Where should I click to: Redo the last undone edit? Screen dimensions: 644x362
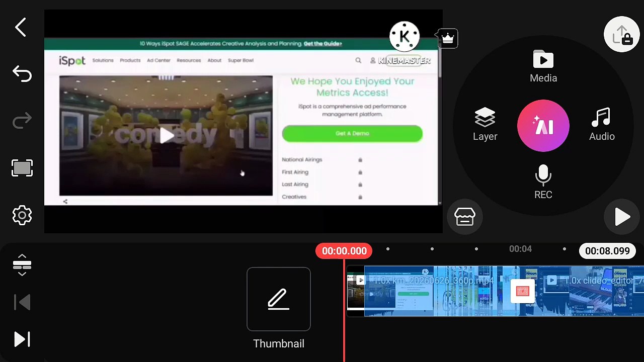click(x=22, y=121)
